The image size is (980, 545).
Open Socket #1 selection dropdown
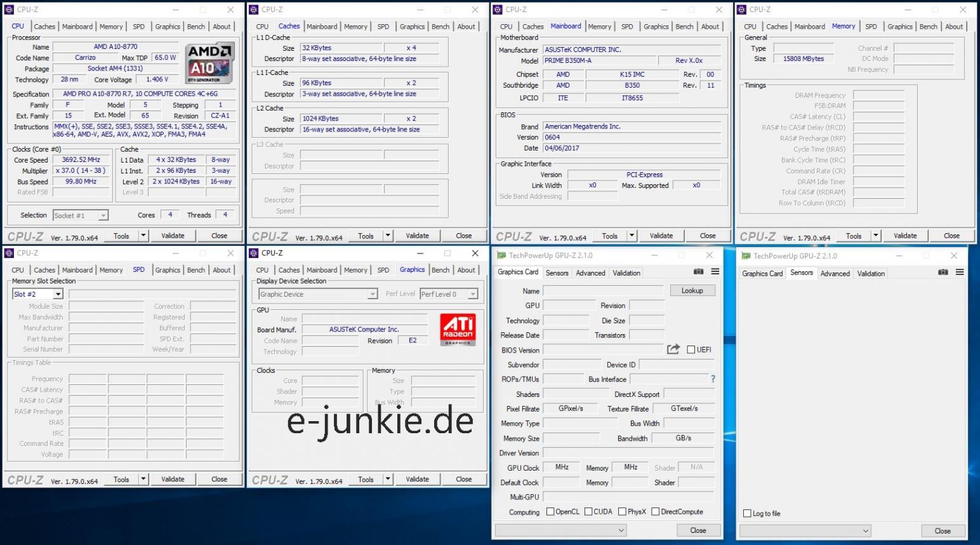81,215
